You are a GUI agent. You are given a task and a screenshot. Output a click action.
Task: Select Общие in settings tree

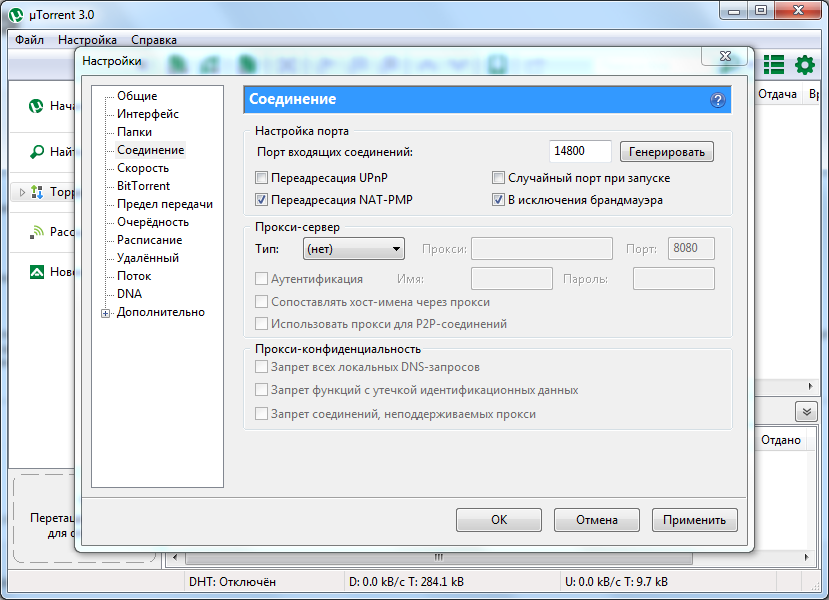137,96
